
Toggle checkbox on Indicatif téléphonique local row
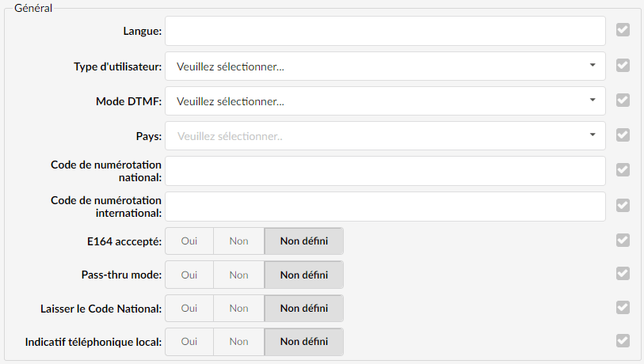tap(623, 340)
